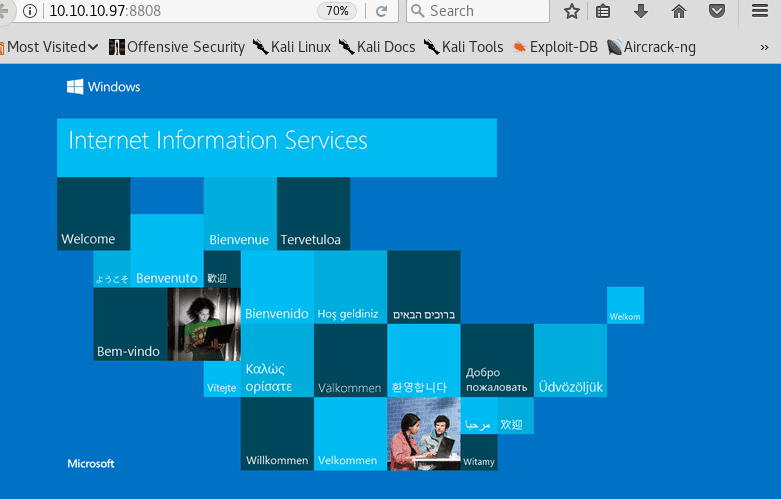
Task: Click the Bienvenue tile
Action: pyautogui.click(x=240, y=214)
